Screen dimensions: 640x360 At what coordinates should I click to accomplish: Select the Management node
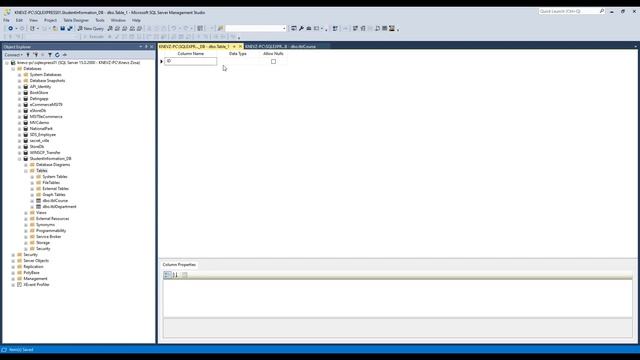(x=35, y=278)
